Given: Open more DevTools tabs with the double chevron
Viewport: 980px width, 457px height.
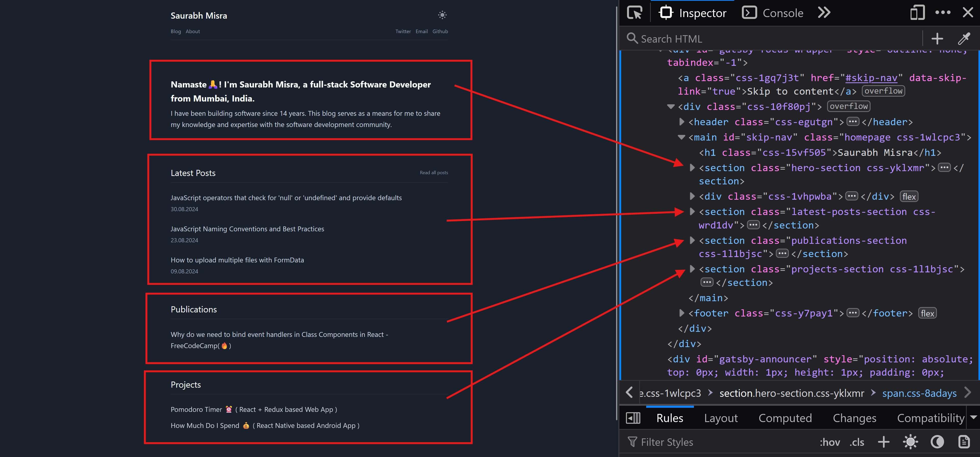Looking at the screenshot, I should (x=824, y=13).
